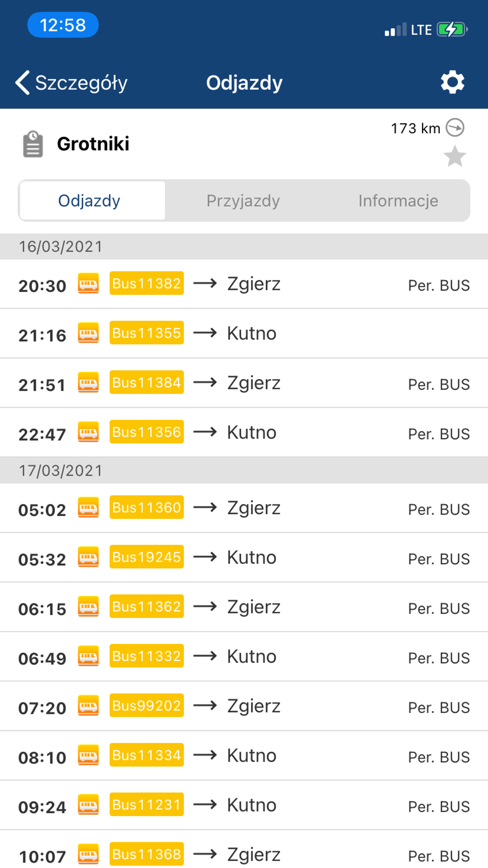The width and height of the screenshot is (488, 868).
Task: Open the Bus11355 badge to Kutno
Action: 147,333
